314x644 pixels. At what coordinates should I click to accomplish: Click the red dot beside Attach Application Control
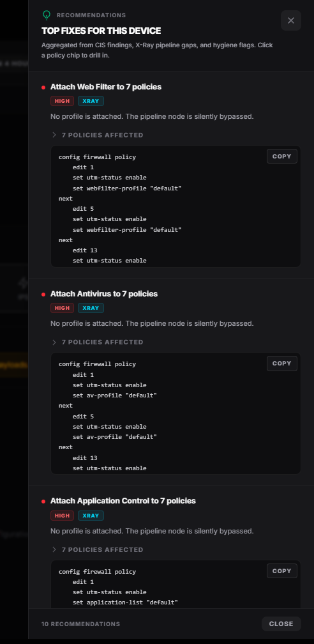pos(43,502)
